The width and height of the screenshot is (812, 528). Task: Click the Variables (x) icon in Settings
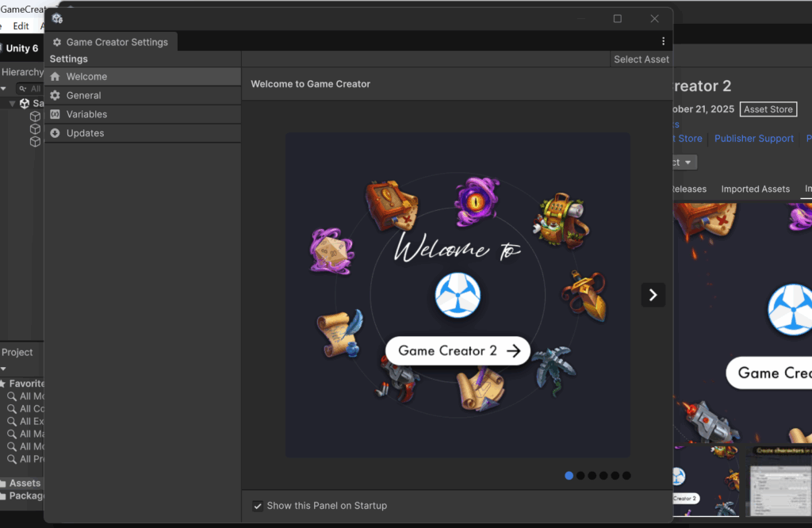click(55, 115)
